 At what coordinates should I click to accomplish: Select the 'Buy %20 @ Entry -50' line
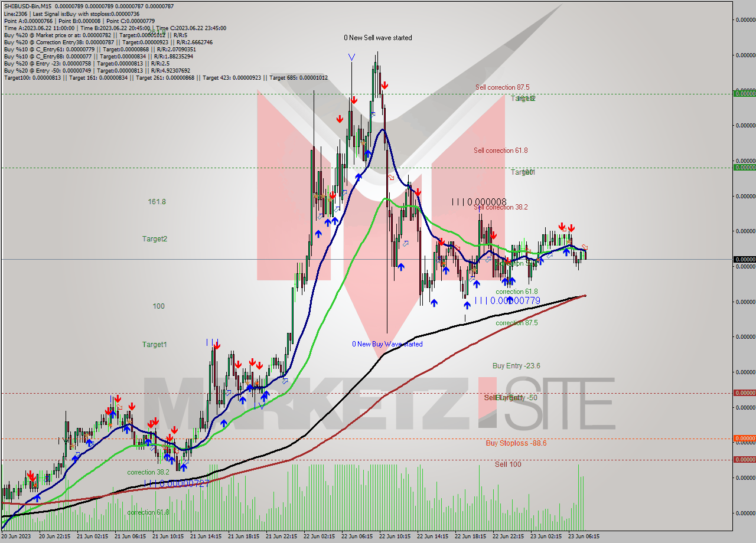point(97,70)
